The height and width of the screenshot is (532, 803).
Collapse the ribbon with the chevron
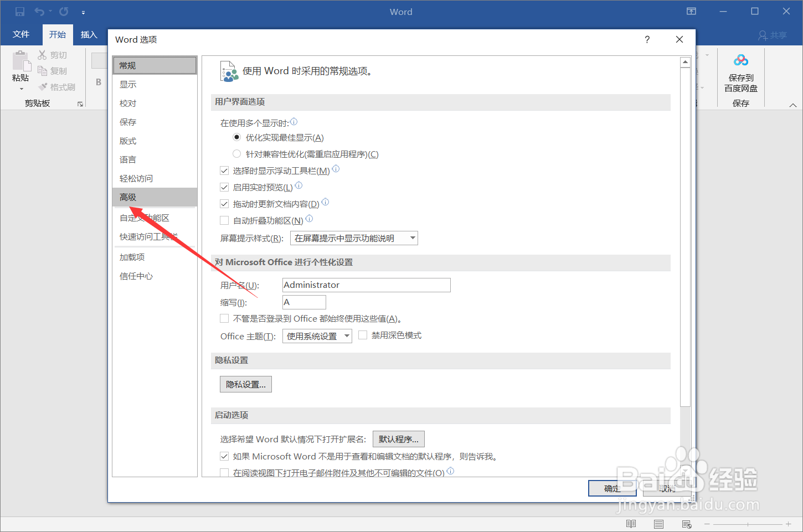click(793, 105)
